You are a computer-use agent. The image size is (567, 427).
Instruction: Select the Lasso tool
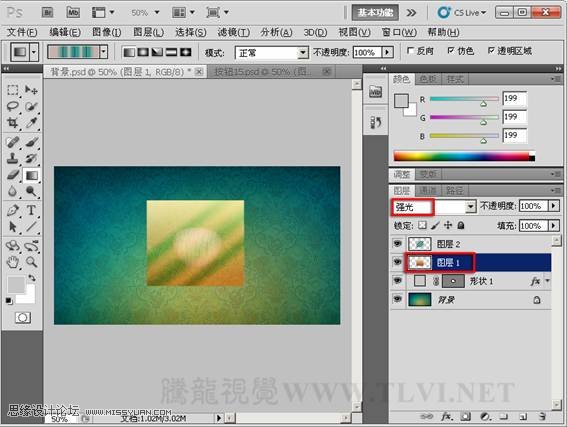13,106
